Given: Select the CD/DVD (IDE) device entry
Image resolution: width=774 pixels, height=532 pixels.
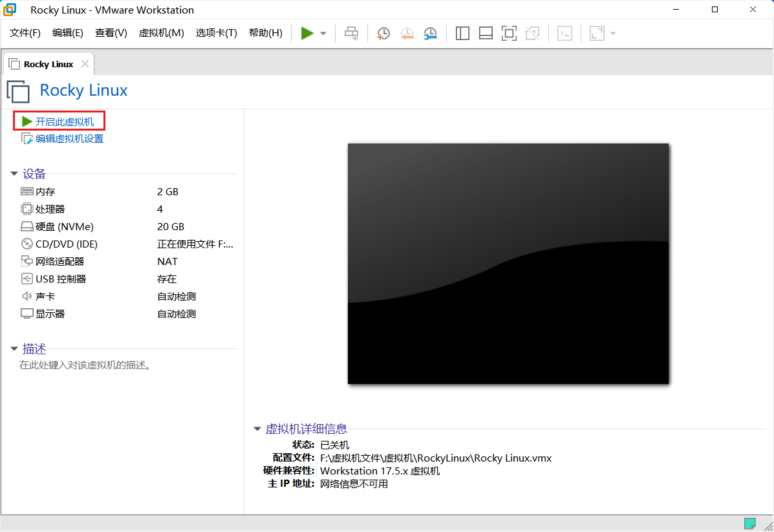Looking at the screenshot, I should (62, 244).
